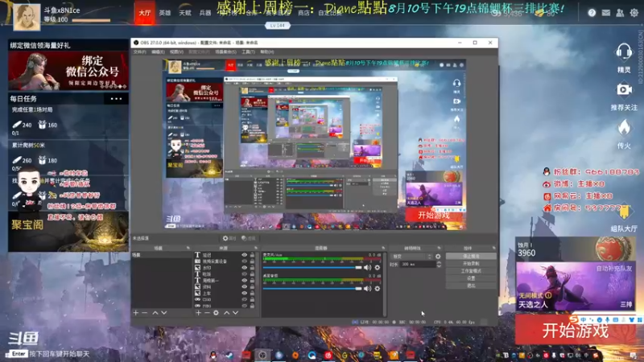Select the 视频采集设备 source row
Image resolution: width=644 pixels, height=362 pixels.
225,261
